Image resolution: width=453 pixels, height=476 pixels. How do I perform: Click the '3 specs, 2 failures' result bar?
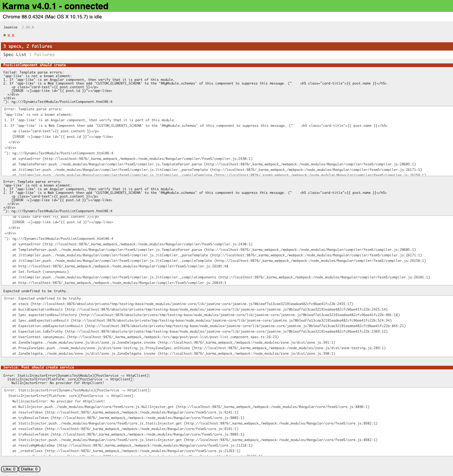(28, 46)
